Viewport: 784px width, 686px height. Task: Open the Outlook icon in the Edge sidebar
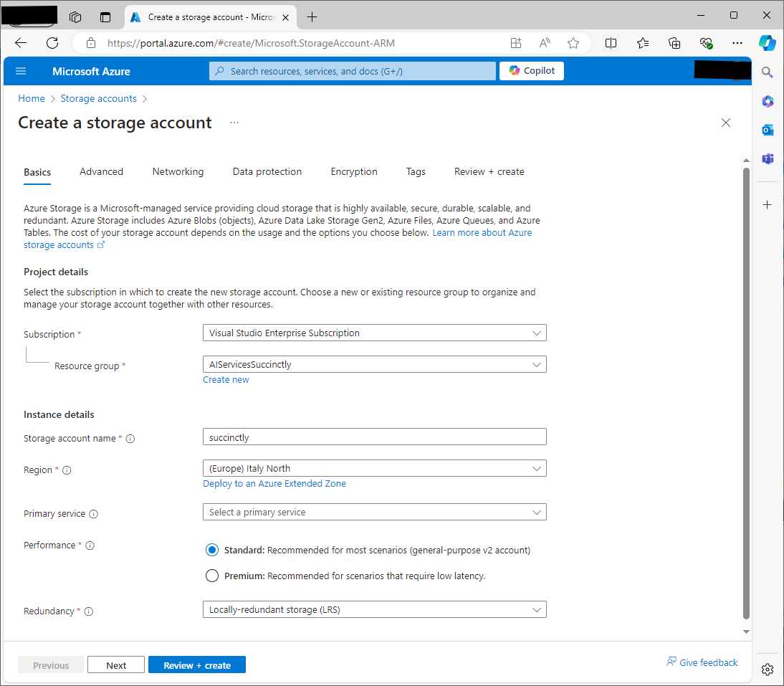pyautogui.click(x=768, y=130)
